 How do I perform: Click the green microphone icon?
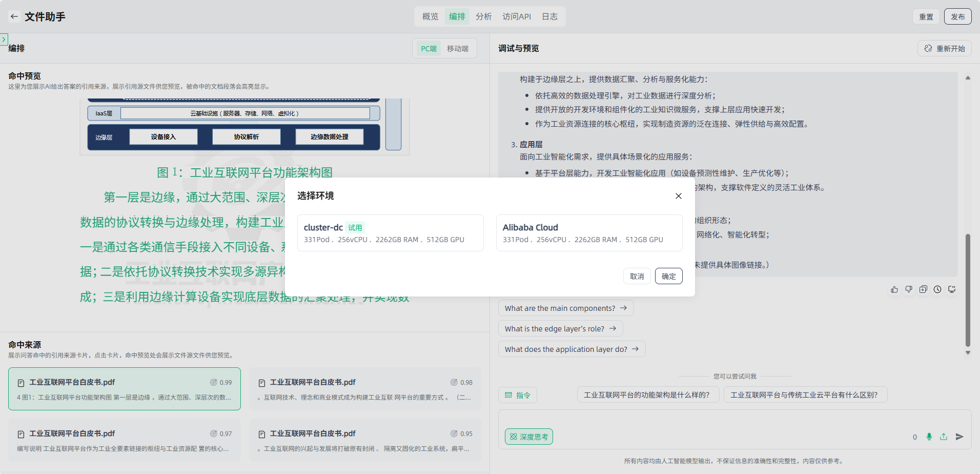coord(929,437)
